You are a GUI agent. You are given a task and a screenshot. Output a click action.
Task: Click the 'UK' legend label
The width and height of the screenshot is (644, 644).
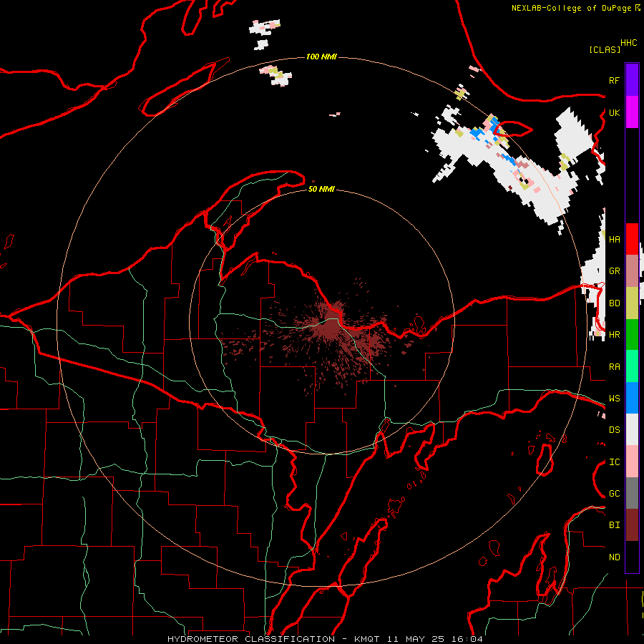click(x=614, y=112)
